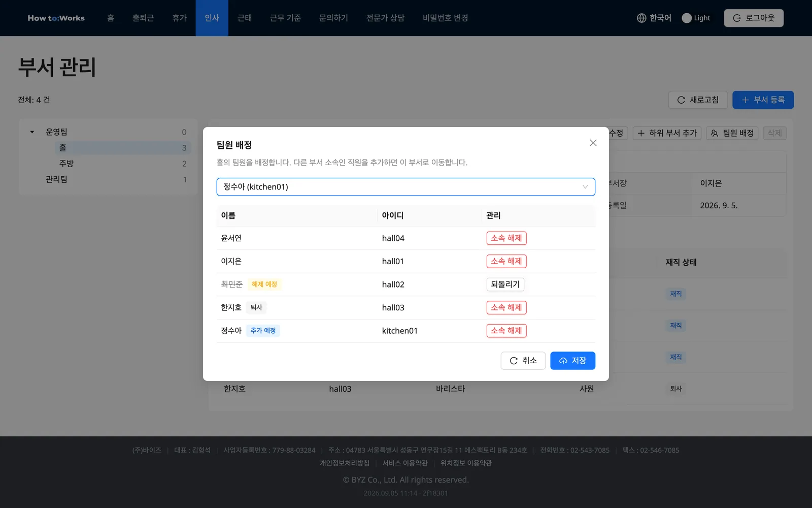The width and height of the screenshot is (812, 508).
Task: Open the 서비스 이용약관 footer link
Action: coord(405,463)
